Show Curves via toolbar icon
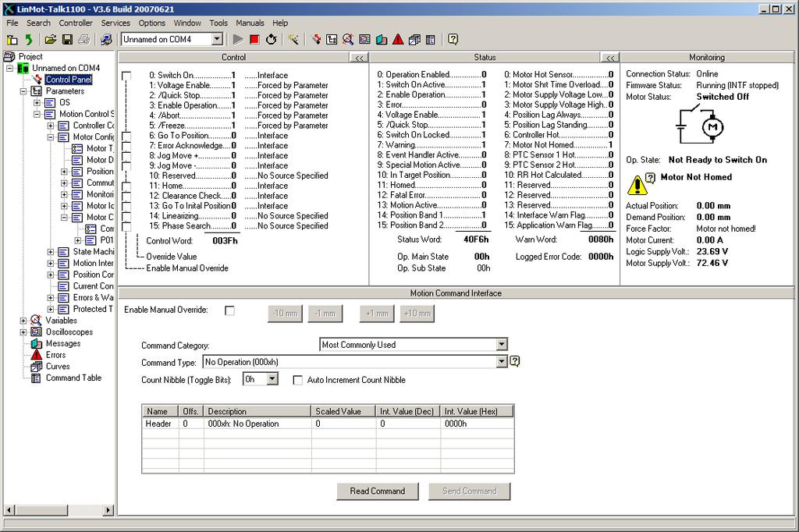This screenshot has width=799, height=532. (414, 39)
